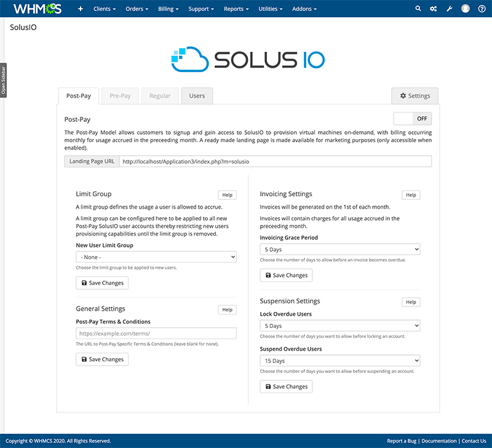Click the Post-Pay Terms & Conditions field

[156, 333]
